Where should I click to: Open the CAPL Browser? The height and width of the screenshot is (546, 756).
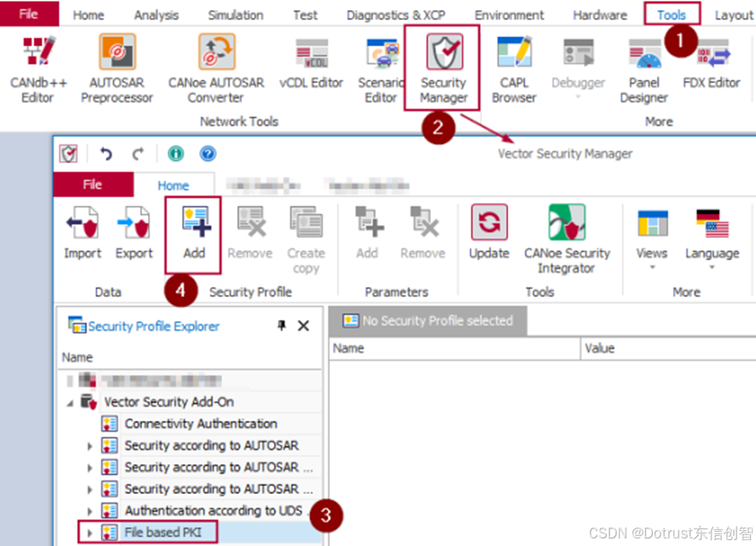coord(514,70)
